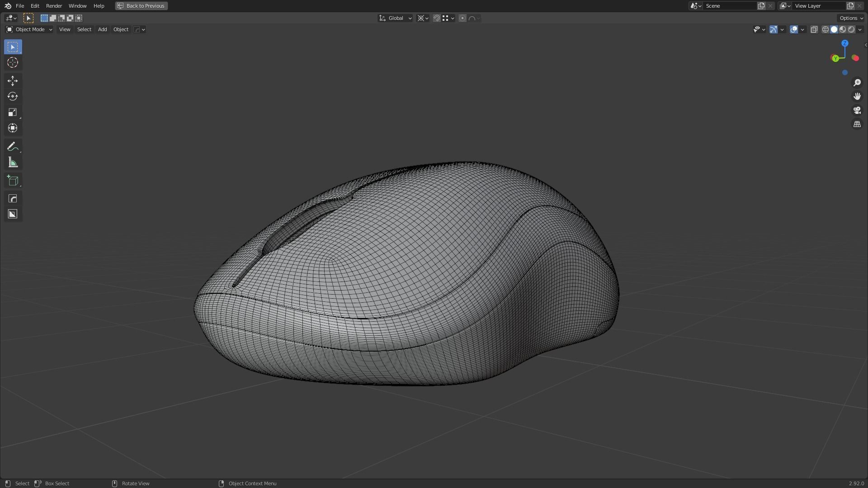The image size is (868, 488).
Task: Open the Object Mode dropdown
Action: 29,29
